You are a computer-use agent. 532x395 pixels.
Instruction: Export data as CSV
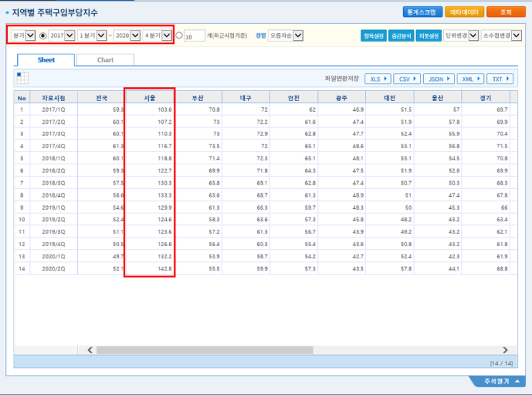point(407,79)
